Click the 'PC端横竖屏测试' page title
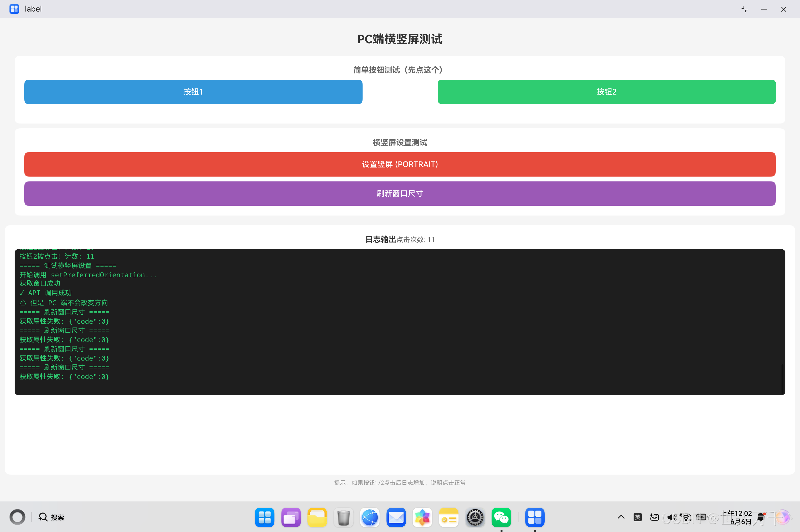 coord(400,39)
